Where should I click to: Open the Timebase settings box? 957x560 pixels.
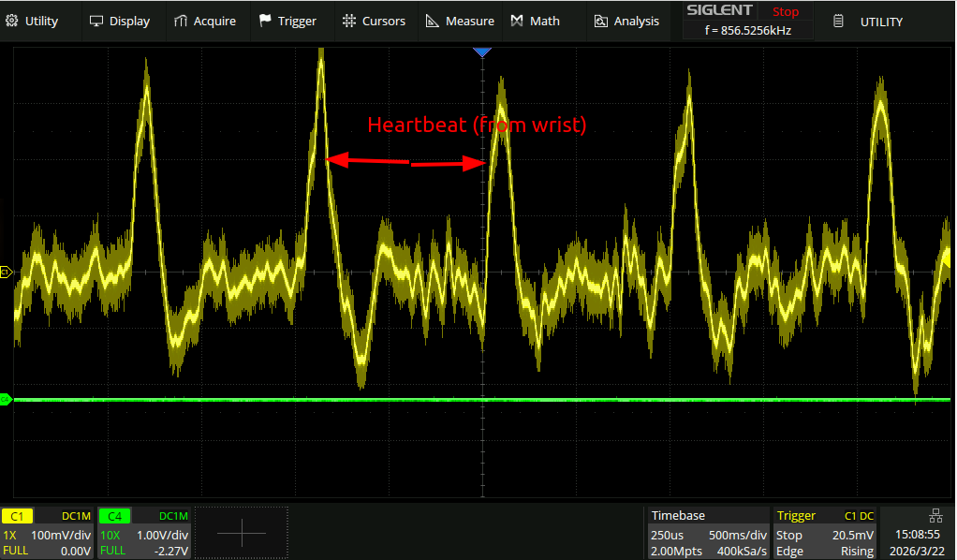[x=707, y=533]
